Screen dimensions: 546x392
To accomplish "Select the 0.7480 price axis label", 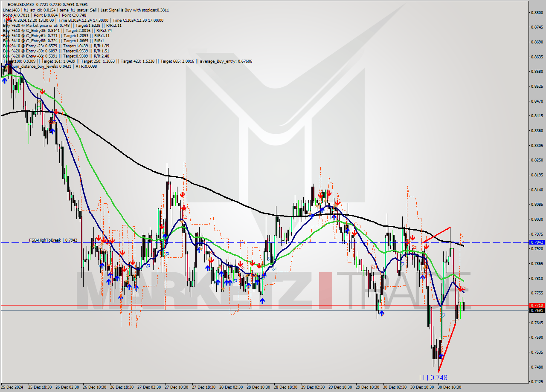I will click(537, 367).
